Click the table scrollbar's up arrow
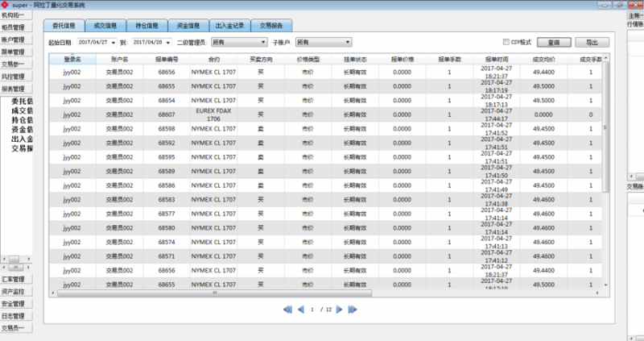The image size is (644, 341). coord(605,58)
